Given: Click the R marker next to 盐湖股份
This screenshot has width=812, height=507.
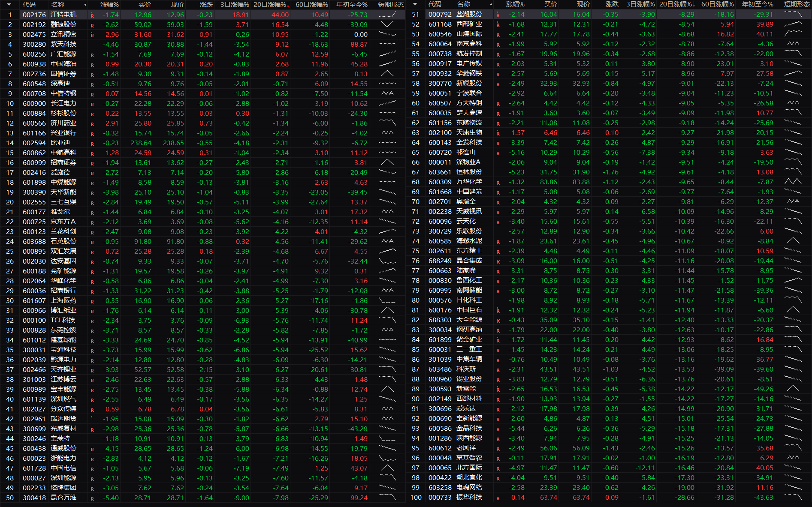Looking at the screenshot, I should [x=498, y=15].
